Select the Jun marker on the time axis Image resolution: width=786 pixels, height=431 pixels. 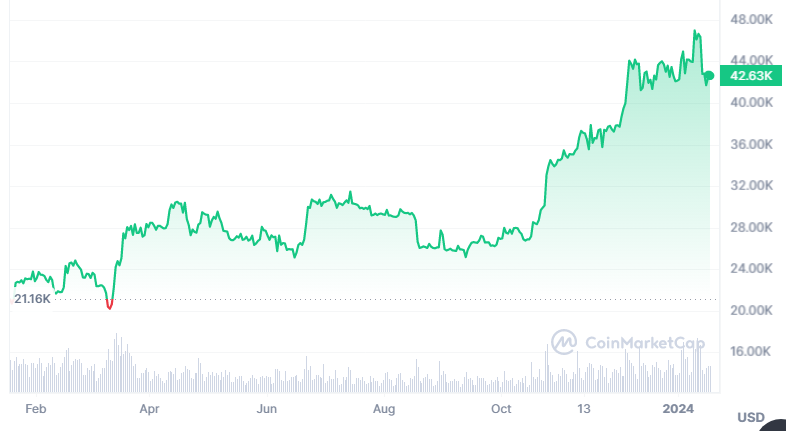266,408
